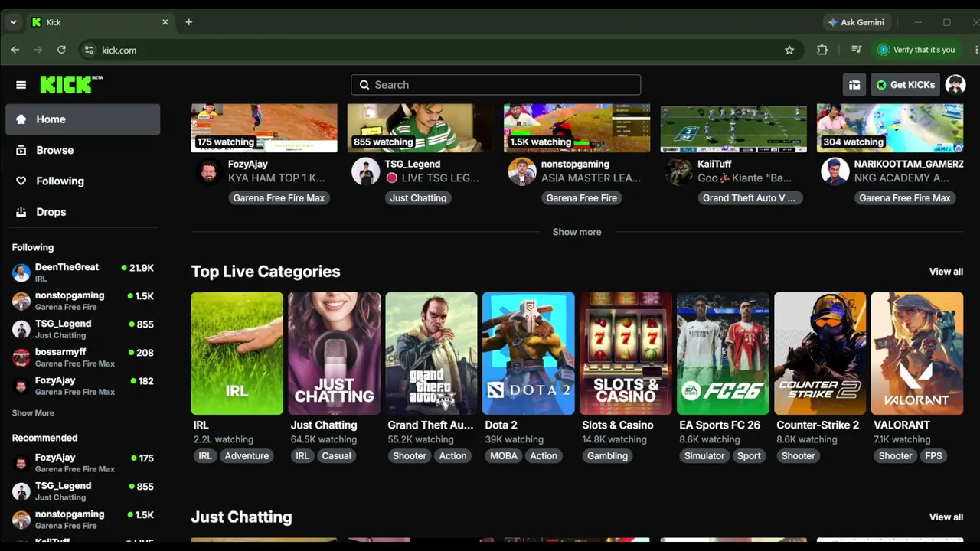Select the FPS tag under VALORANT
The height and width of the screenshot is (551, 980).
click(x=933, y=456)
